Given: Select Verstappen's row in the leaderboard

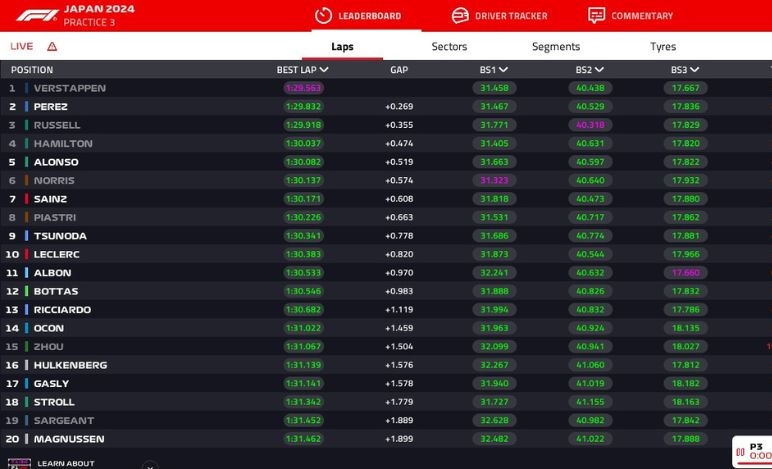Looking at the screenshot, I should pos(70,88).
